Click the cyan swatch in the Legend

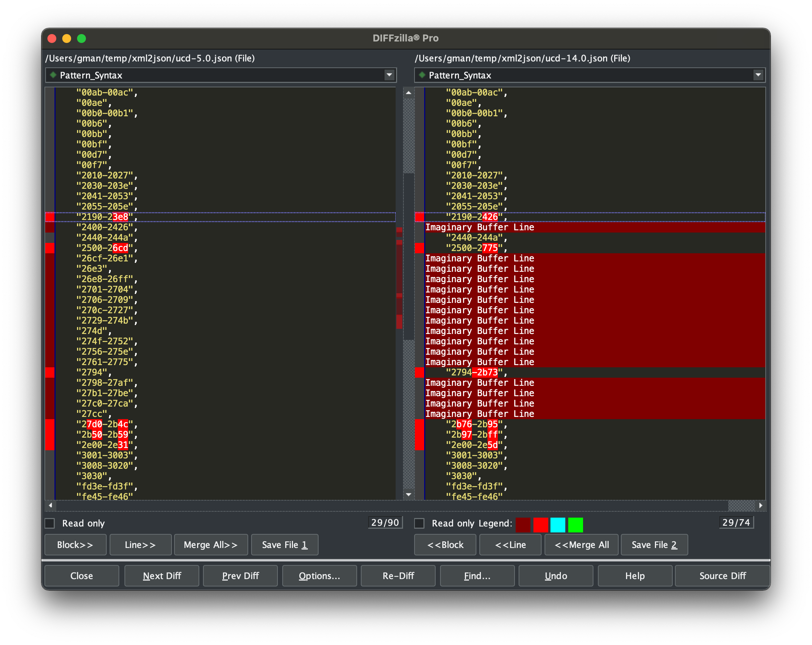pos(558,525)
